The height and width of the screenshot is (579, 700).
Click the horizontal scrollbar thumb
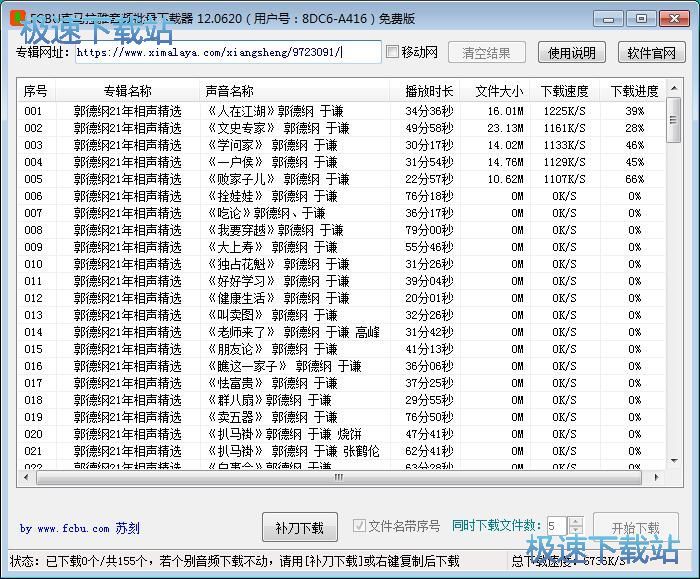coord(339,477)
